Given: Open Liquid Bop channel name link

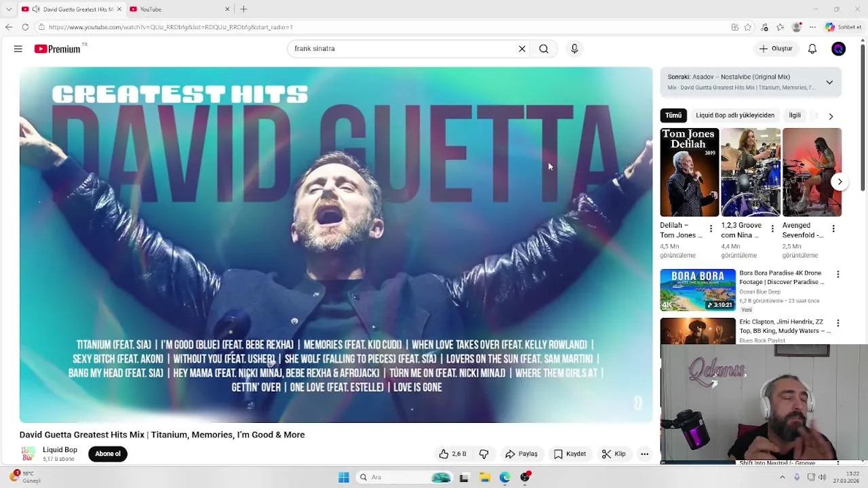Looking at the screenshot, I should (x=60, y=450).
